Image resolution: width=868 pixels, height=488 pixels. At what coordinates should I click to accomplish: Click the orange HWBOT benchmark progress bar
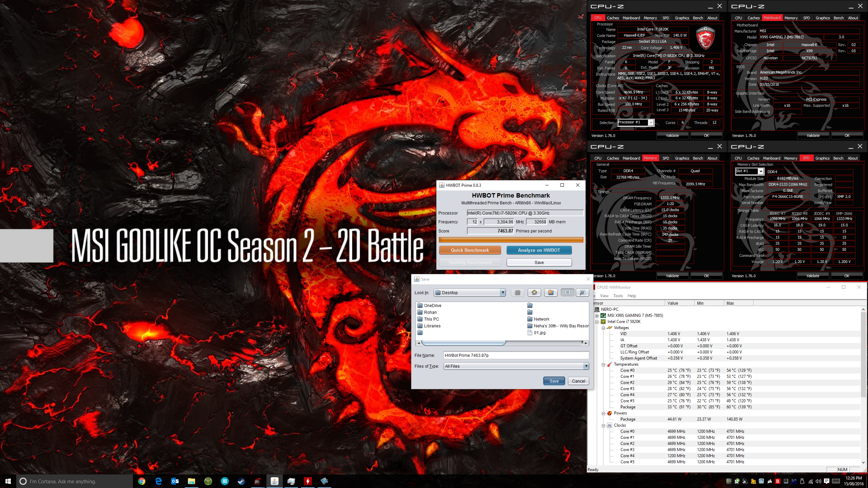[x=511, y=240]
